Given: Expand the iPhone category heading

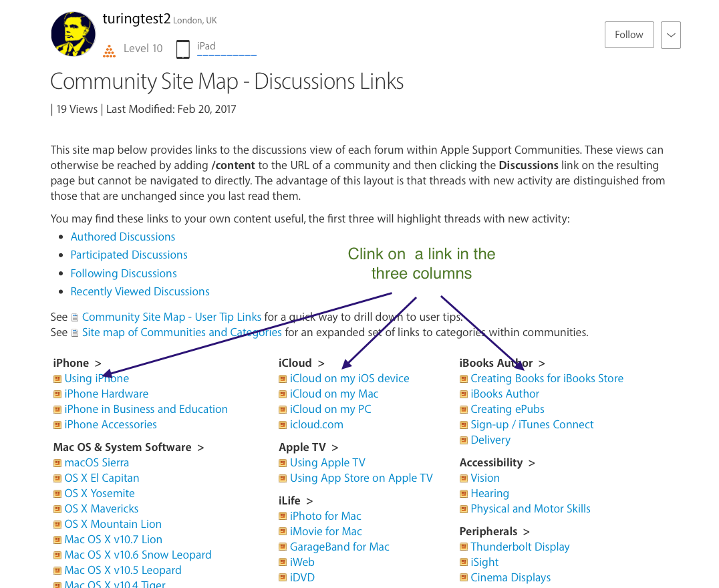Looking at the screenshot, I should pos(77,363).
